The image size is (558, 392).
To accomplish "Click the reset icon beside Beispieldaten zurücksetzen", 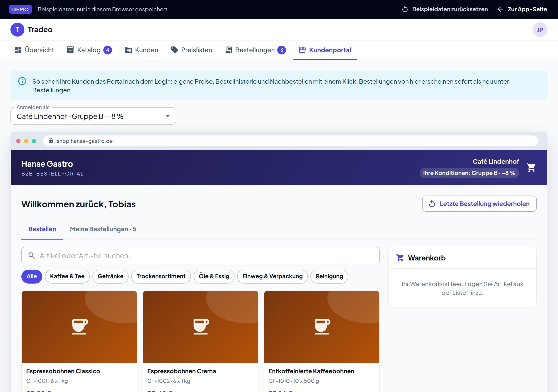I will click(x=405, y=9).
